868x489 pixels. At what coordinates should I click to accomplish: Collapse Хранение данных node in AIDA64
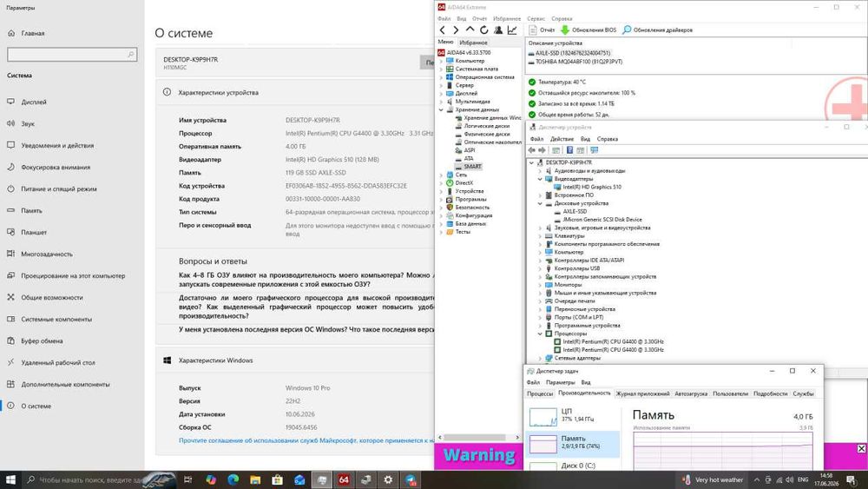(x=441, y=109)
